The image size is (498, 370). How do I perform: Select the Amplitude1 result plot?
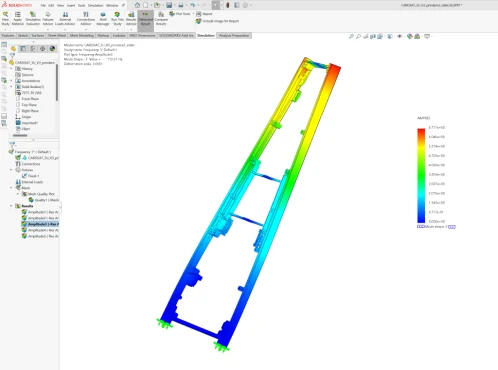pos(40,212)
